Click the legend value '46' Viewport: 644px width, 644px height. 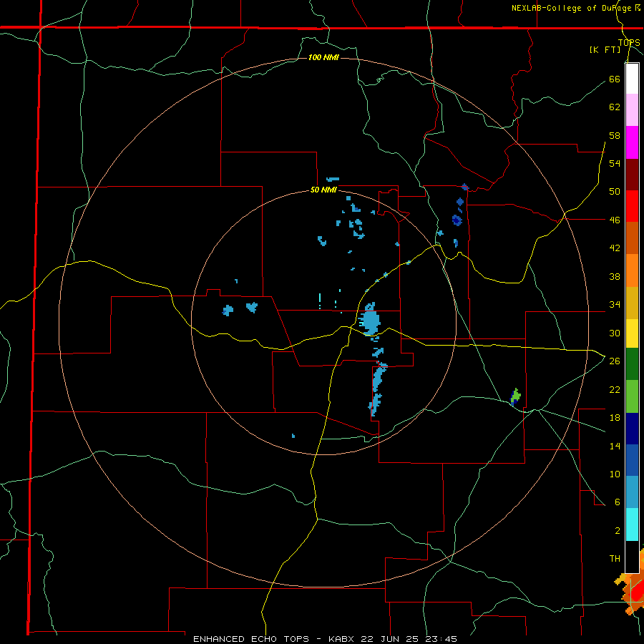point(615,220)
